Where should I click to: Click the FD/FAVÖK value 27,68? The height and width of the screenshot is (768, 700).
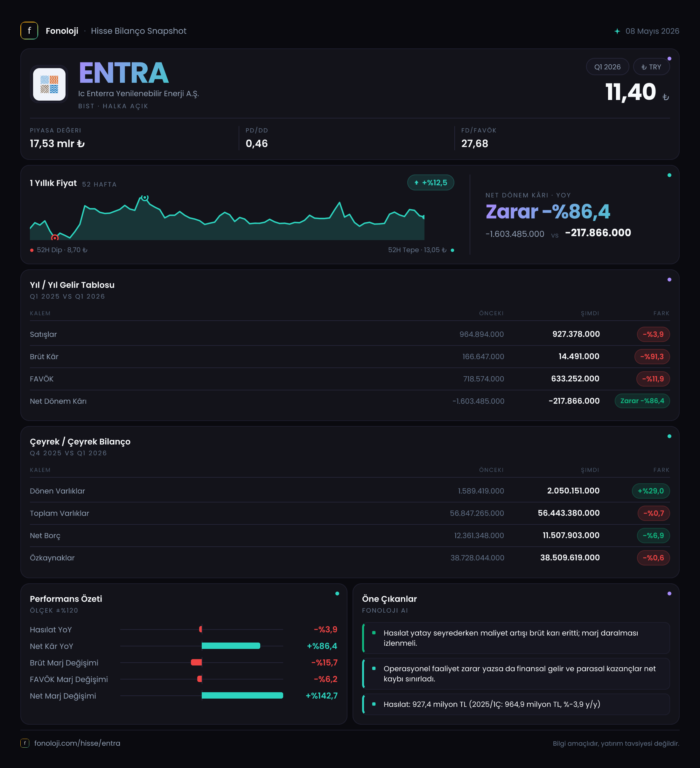tap(475, 144)
